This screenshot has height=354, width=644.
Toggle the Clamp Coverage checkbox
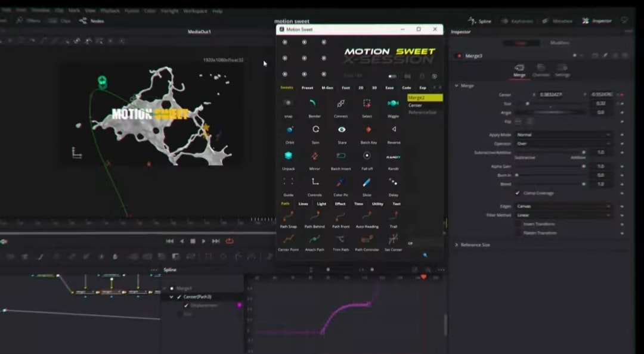pyautogui.click(x=518, y=193)
